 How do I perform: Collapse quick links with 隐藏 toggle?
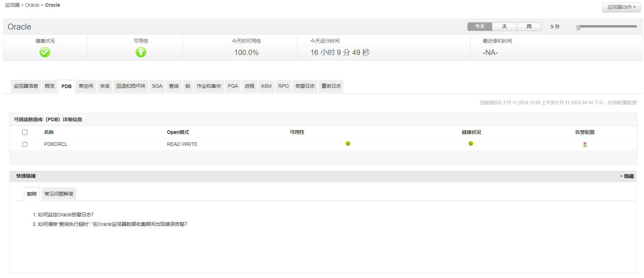coord(627,176)
